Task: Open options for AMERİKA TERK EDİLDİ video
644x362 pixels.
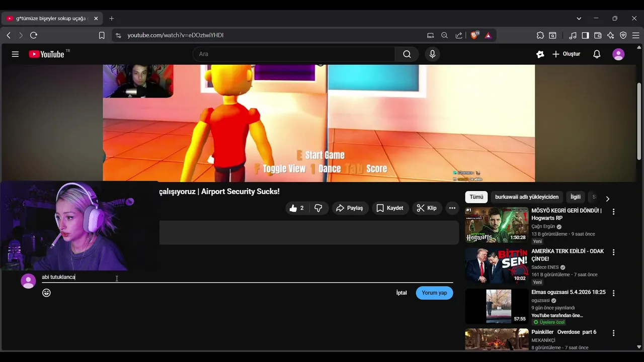Action: (613, 252)
